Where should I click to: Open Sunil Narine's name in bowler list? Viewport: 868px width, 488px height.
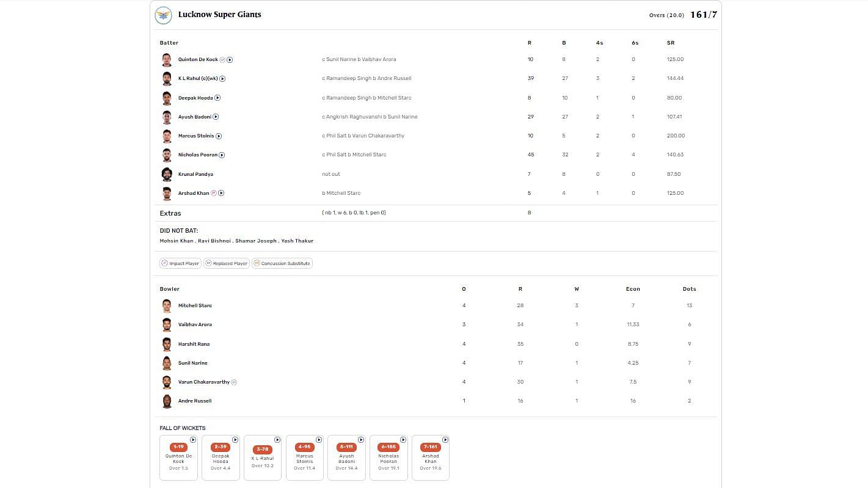tap(192, 363)
